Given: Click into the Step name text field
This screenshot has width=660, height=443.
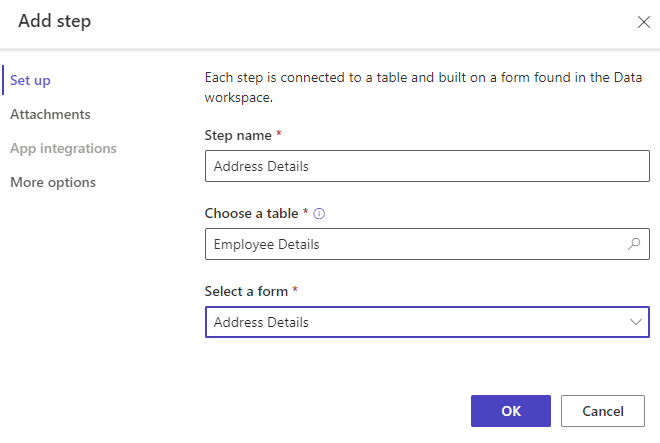Looking at the screenshot, I should tap(427, 166).
